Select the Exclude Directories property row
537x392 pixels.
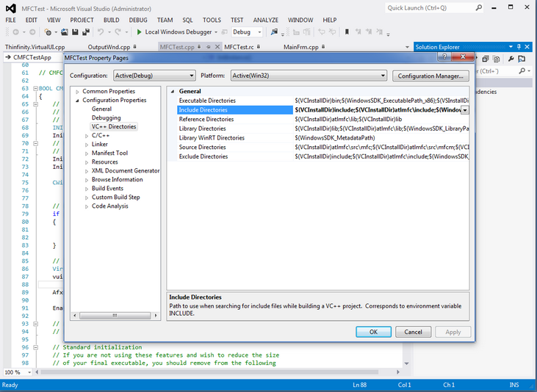pyautogui.click(x=323, y=156)
